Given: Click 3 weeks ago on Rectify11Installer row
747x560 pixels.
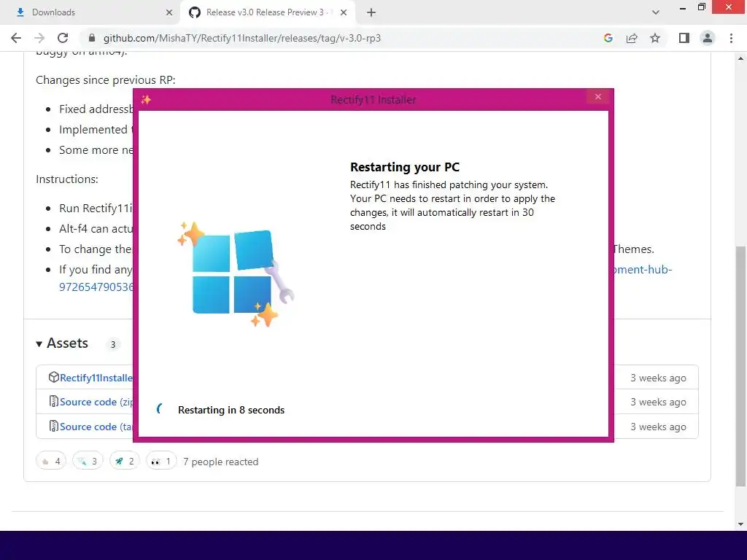Looking at the screenshot, I should coord(659,378).
